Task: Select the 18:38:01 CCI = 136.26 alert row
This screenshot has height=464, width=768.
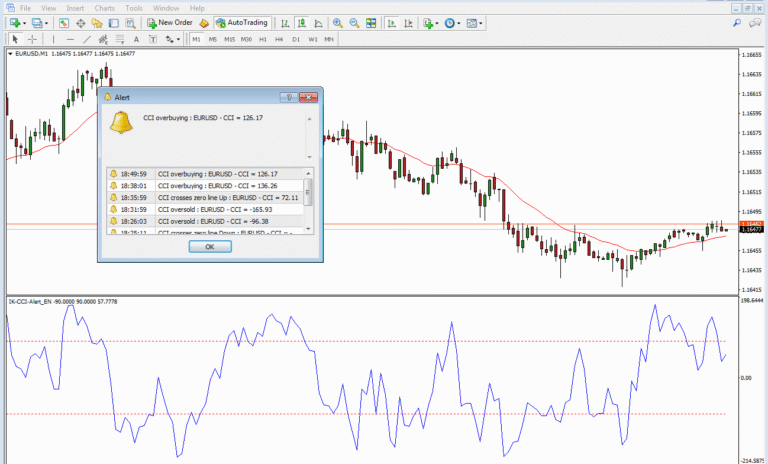Action: [206, 186]
